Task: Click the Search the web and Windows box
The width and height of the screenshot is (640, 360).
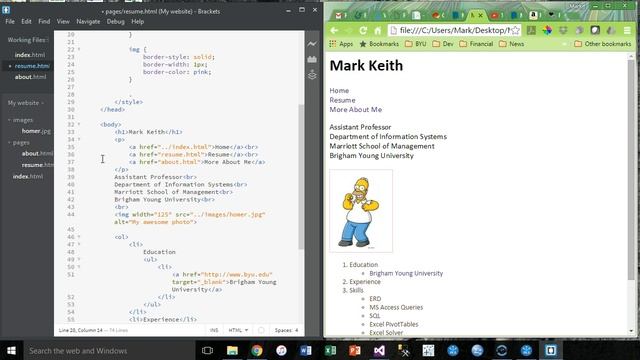Action: pos(107,351)
